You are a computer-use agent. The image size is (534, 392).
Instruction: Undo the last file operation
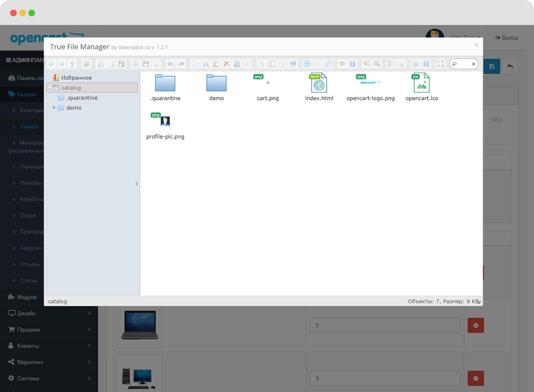click(x=170, y=64)
